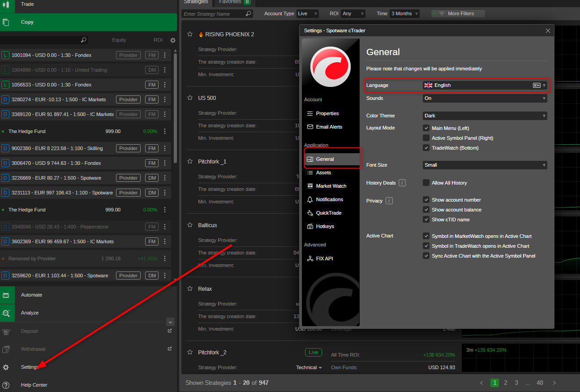The height and width of the screenshot is (392, 580).
Task: Click the More Filters button
Action: coord(458,14)
